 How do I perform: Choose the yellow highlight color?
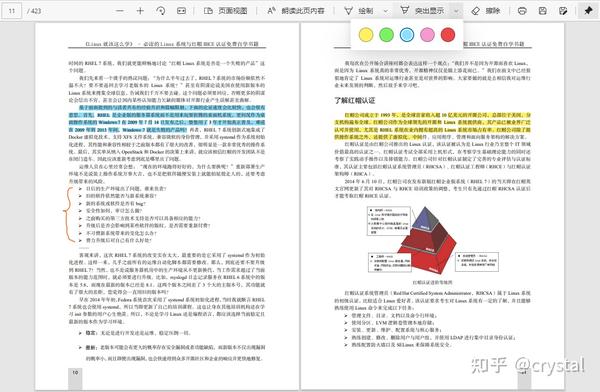366,34
